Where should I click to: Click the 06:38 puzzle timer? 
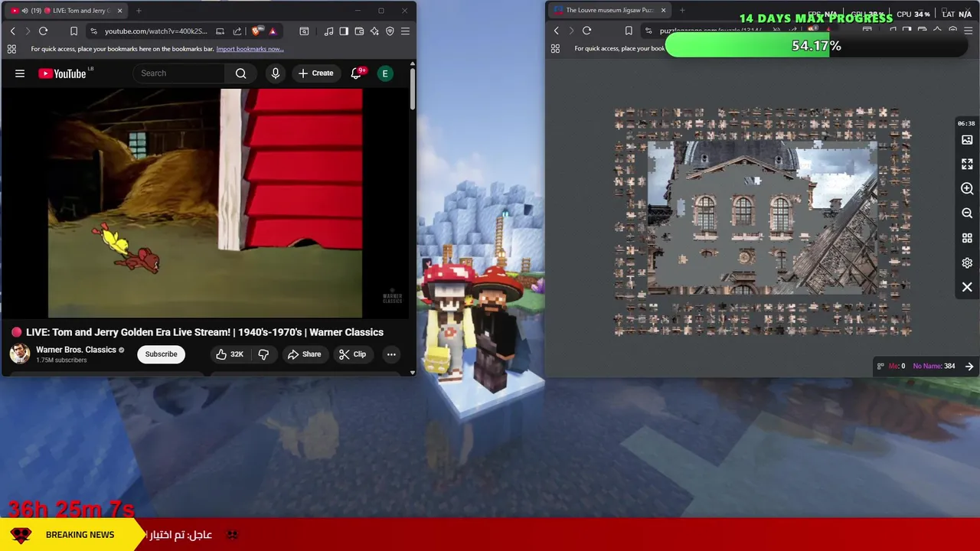[x=966, y=123]
